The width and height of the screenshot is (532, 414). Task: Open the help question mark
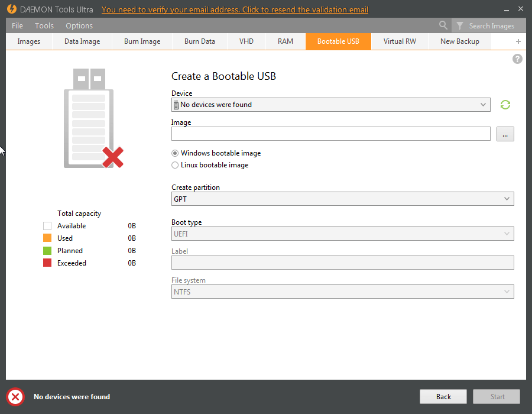[517, 59]
